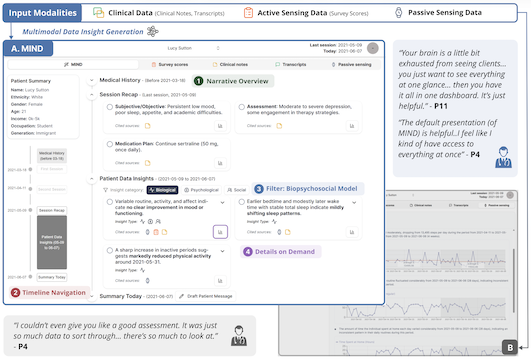Image resolution: width=531 pixels, height=360 pixels.
Task: Click the insight type icon on the sharp increase card
Action: pyautogui.click(x=143, y=270)
